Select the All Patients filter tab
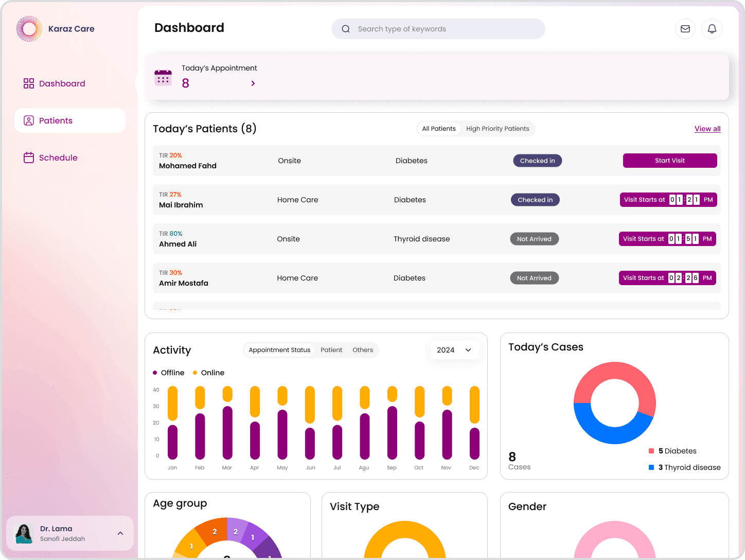 (439, 129)
